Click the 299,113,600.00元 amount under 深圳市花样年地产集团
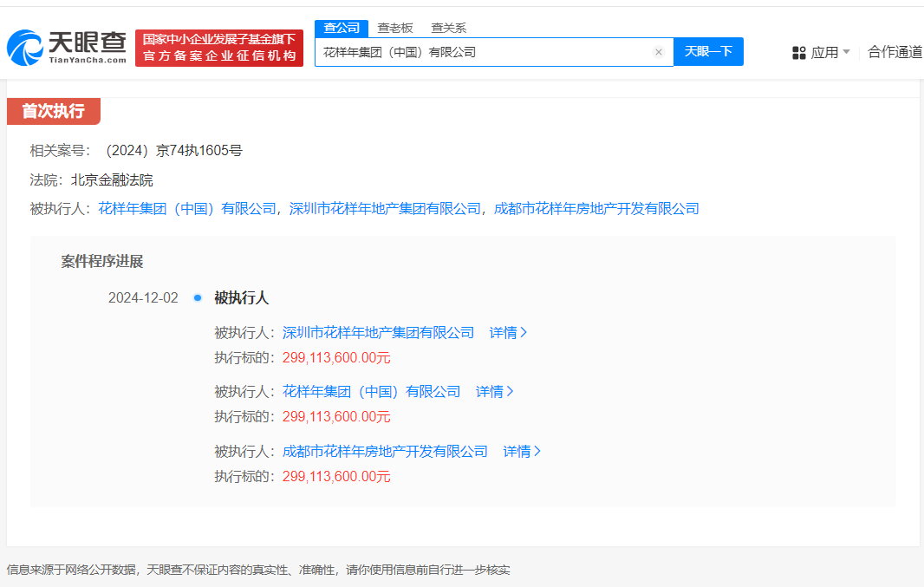 [336, 358]
